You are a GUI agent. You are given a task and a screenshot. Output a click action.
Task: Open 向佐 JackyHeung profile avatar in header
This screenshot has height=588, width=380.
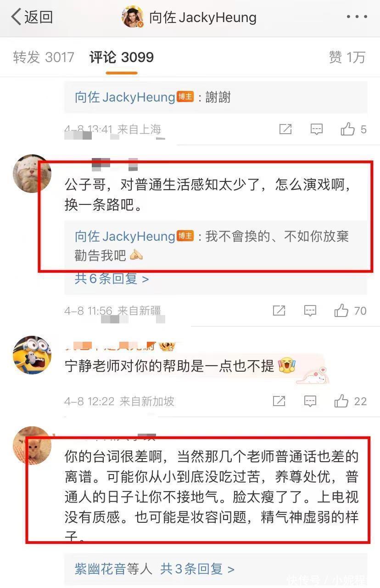(x=133, y=17)
